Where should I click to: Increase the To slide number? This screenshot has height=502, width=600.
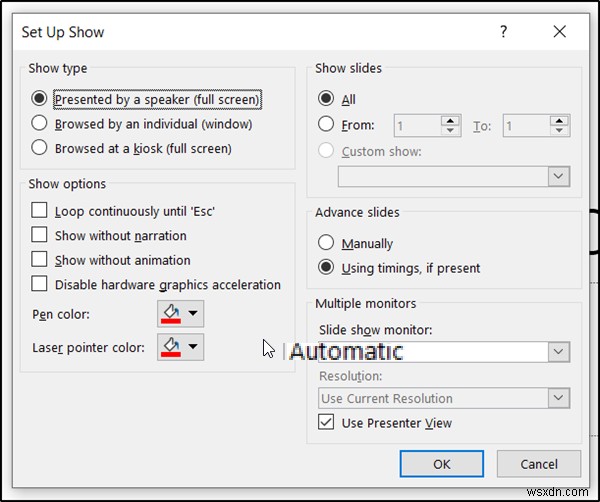click(x=559, y=121)
